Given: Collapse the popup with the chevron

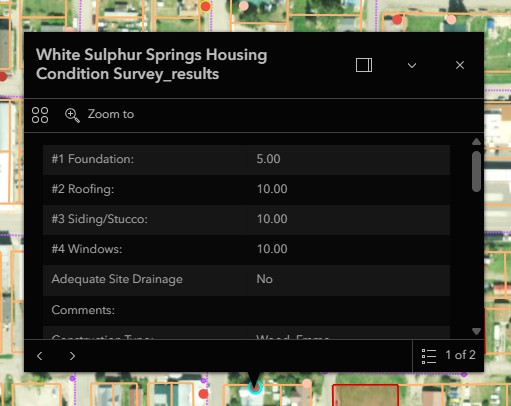Looking at the screenshot, I should 412,65.
